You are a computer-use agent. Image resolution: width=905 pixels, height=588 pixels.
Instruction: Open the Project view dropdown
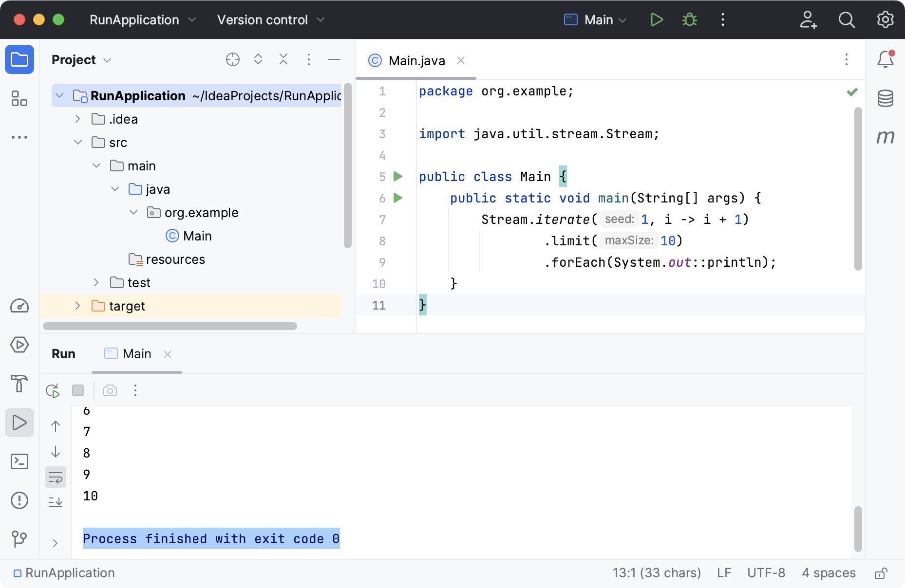click(x=82, y=60)
